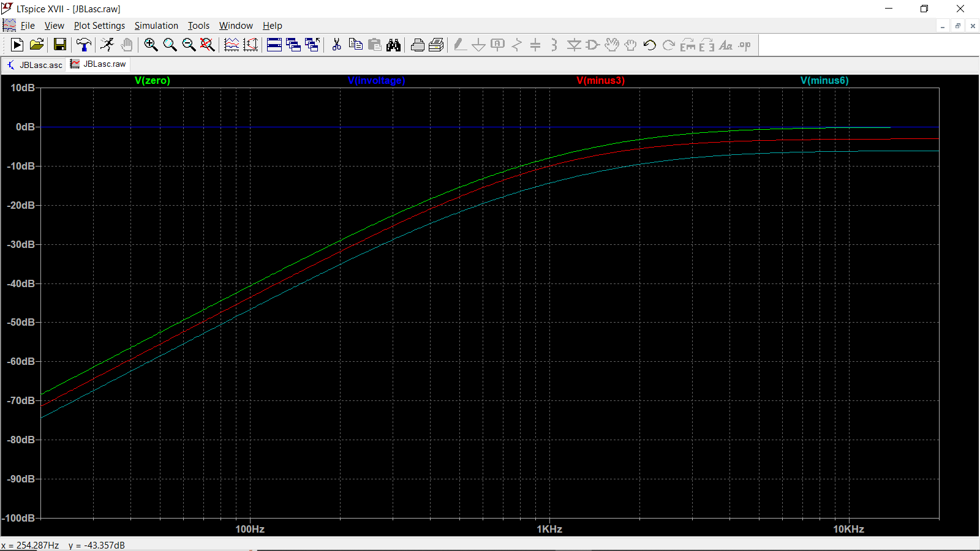Switch to the JBLasc.raw tab

click(x=99, y=64)
